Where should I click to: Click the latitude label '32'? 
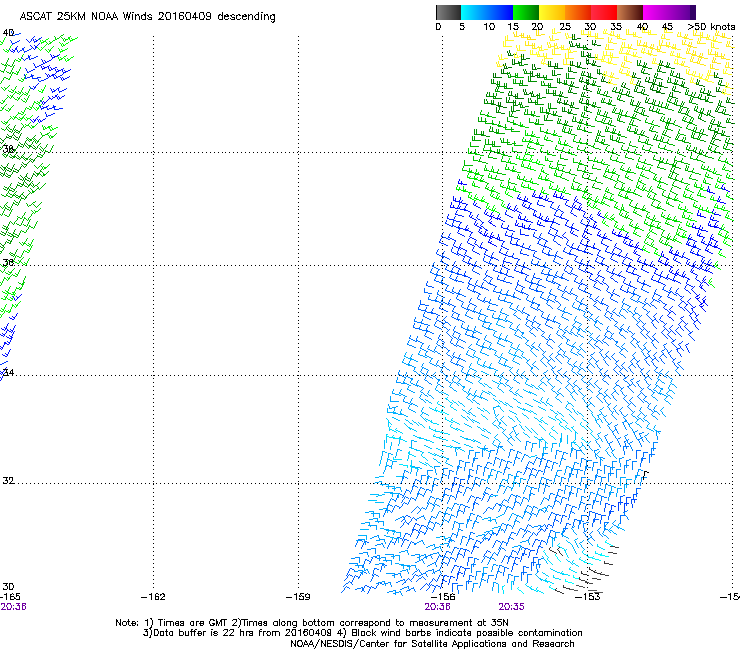[x=8, y=481]
